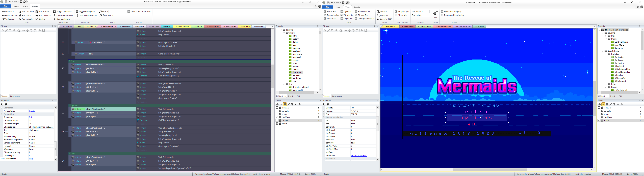Switch to the e_gameLevel document tab

coord(125,26)
